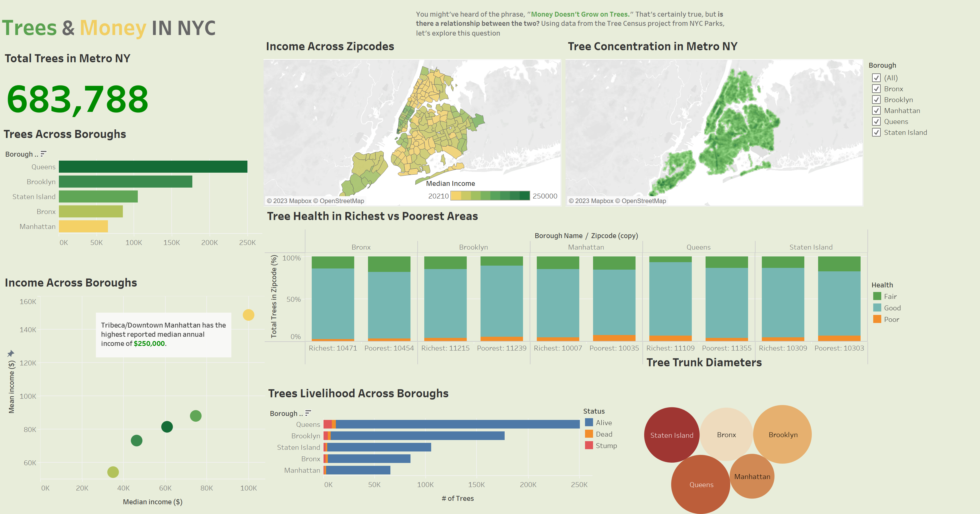Click the Alive blue swatch in the Status legend
Viewport: 980px width, 514px height.
click(589, 423)
